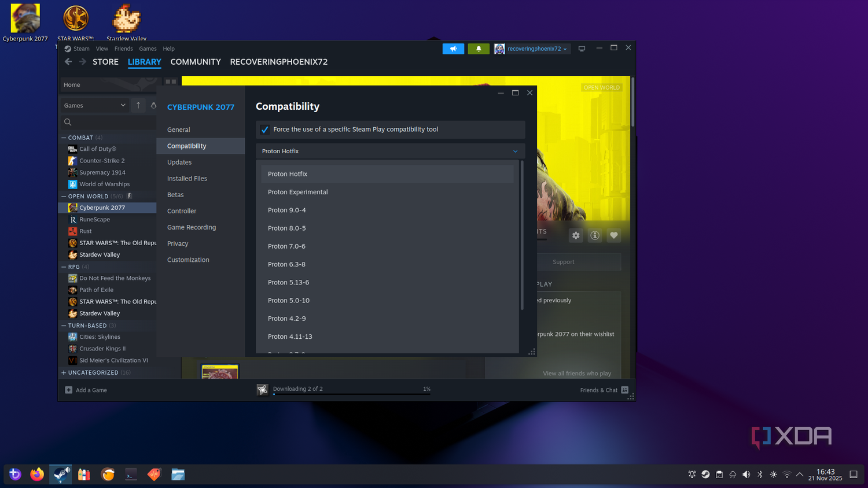868x488 pixels.
Task: Click the Linux penguin filter icon
Action: point(153,105)
